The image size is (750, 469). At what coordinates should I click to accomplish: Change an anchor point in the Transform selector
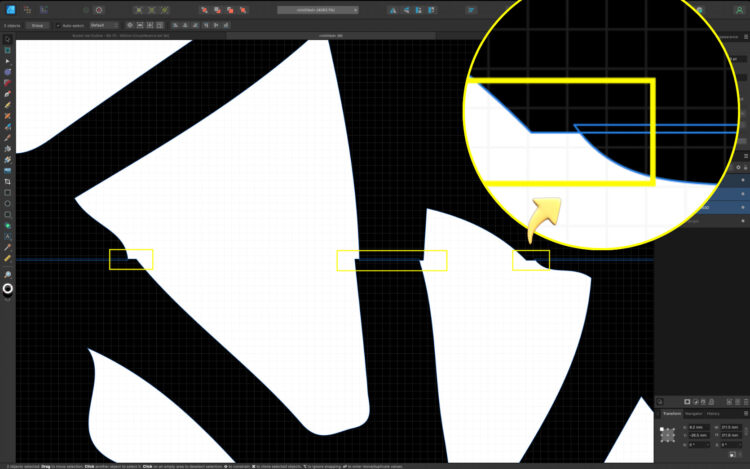click(666, 434)
